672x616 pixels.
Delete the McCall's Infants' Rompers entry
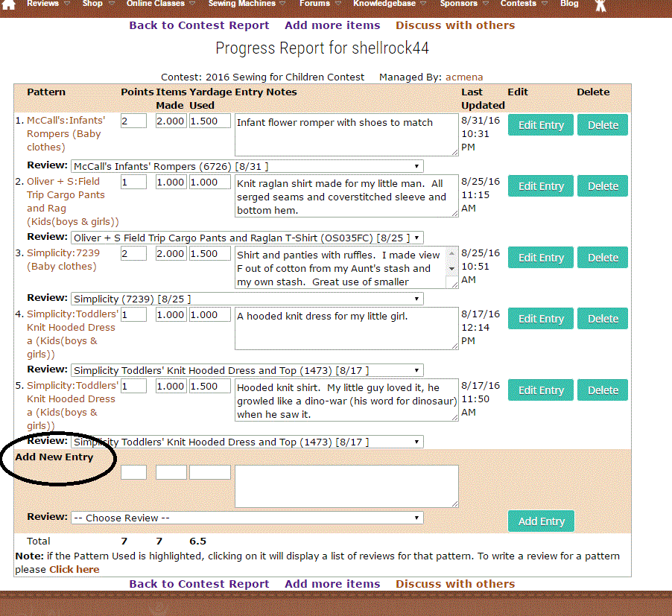(x=603, y=125)
